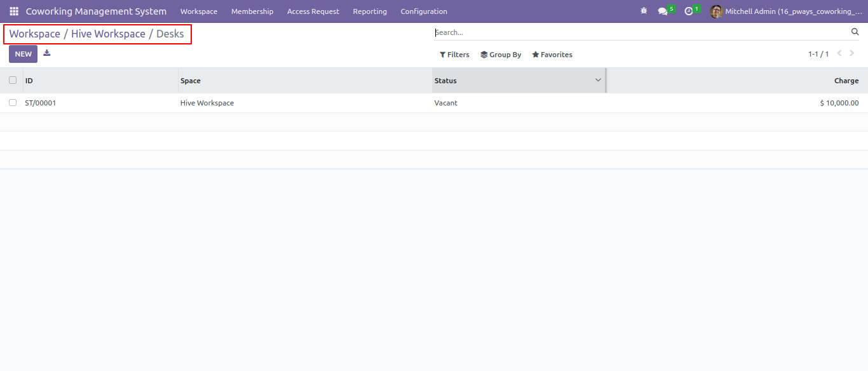Open the Status column options arrow
Viewport: 868px width, 371px height.
598,80
